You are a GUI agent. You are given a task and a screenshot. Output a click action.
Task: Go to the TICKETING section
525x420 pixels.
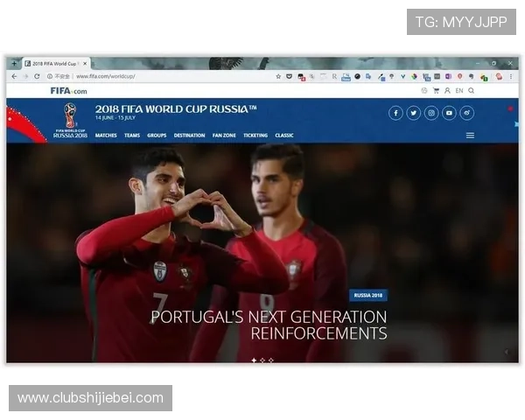tap(255, 136)
